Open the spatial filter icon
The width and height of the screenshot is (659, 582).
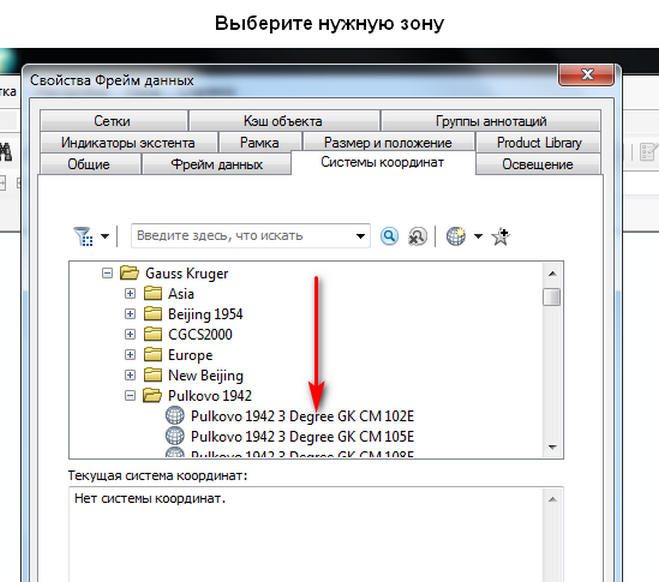point(83,236)
